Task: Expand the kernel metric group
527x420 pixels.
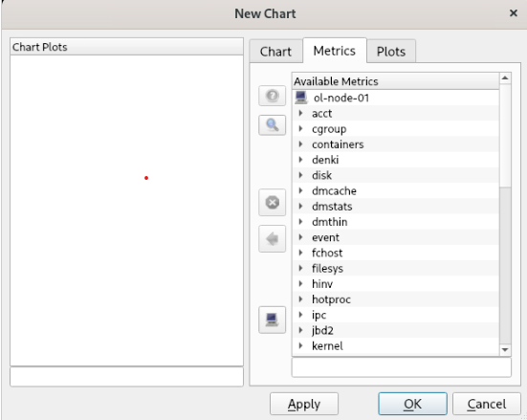Action: pos(301,345)
